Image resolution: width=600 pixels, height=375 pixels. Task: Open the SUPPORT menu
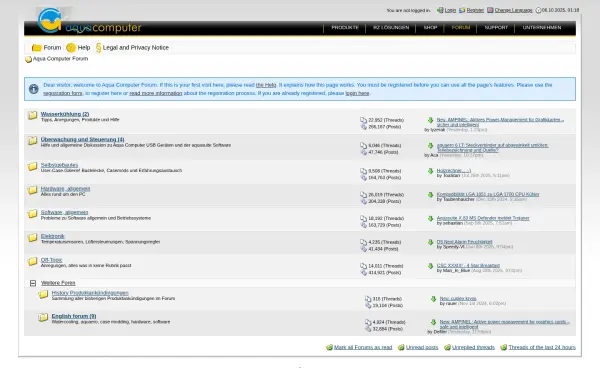coord(496,28)
